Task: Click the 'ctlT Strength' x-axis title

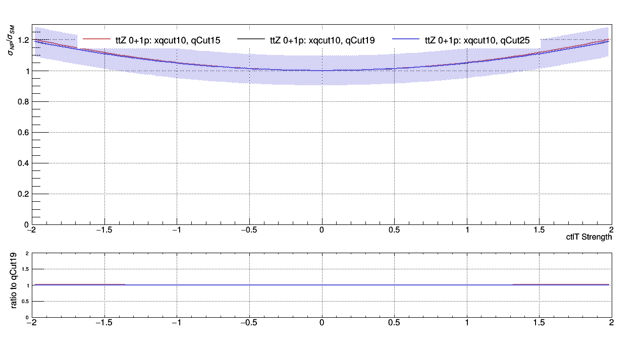Action: pyautogui.click(x=589, y=237)
